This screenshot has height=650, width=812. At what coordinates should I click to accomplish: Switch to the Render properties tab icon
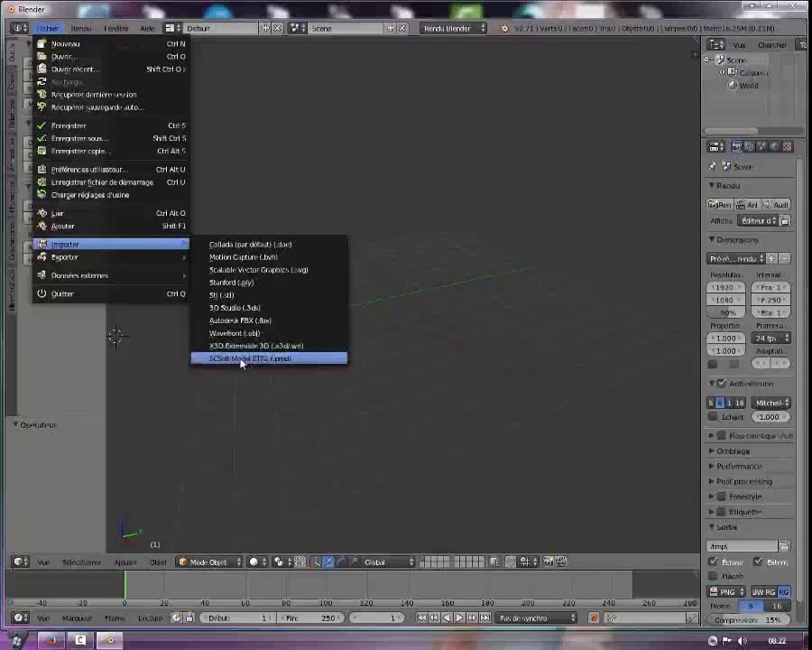[x=737, y=147]
